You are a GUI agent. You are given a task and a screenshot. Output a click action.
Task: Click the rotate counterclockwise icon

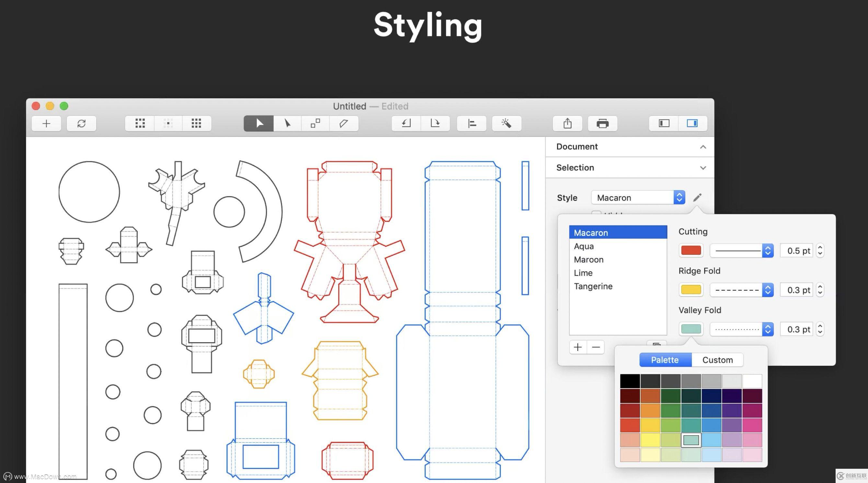[406, 124]
